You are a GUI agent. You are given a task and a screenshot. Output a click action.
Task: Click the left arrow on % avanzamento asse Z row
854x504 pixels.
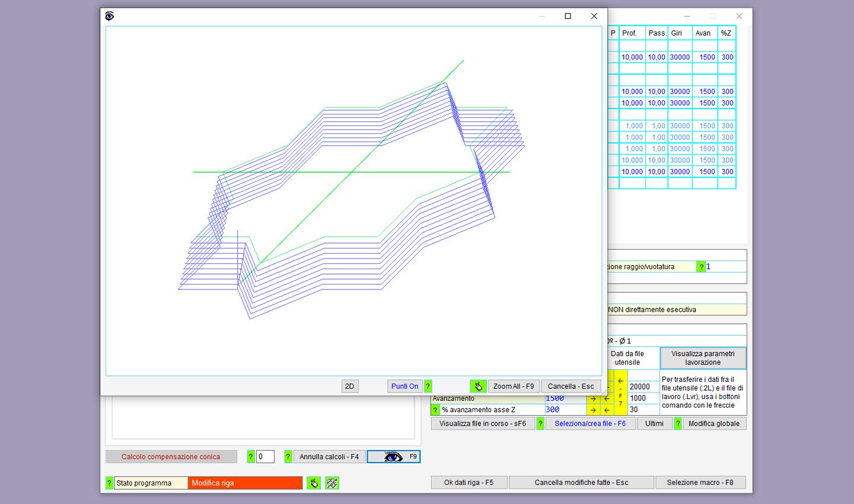click(x=607, y=410)
